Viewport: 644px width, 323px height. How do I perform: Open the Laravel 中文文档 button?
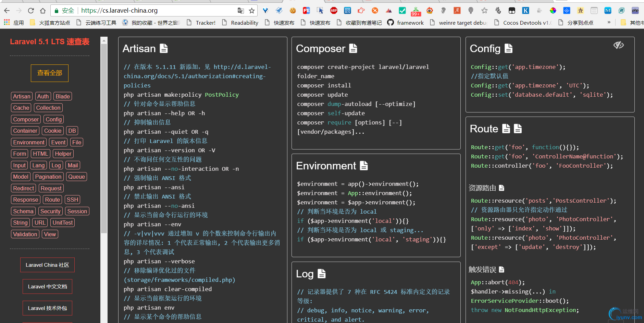[x=47, y=287]
